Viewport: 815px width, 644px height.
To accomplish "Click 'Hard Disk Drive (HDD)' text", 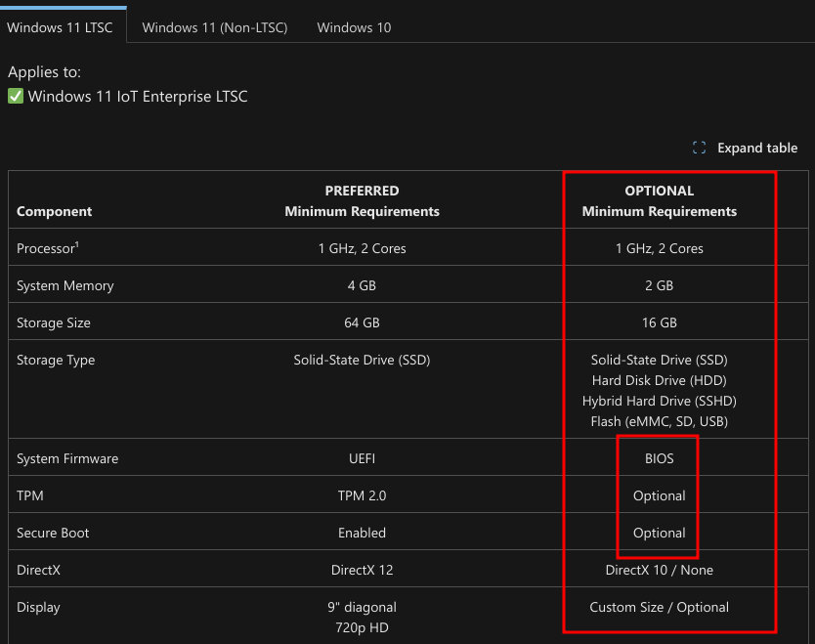I will [x=659, y=380].
